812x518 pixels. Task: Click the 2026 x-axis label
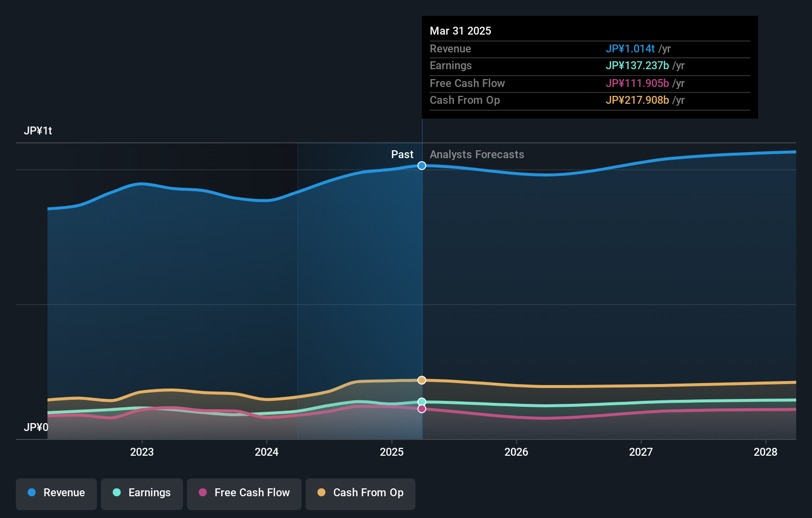pos(516,452)
